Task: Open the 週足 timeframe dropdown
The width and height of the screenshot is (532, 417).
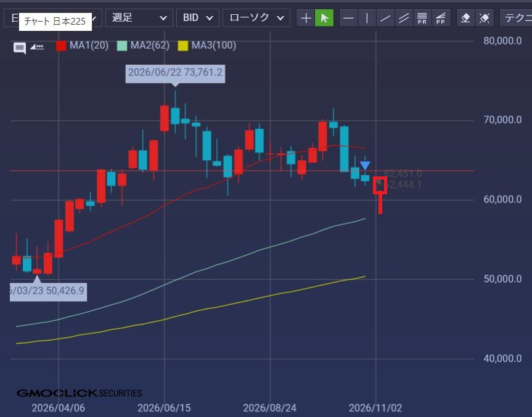Action: (x=139, y=18)
